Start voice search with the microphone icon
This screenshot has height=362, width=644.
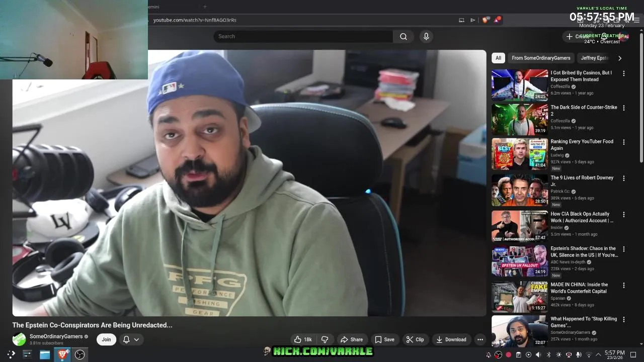[x=426, y=36]
